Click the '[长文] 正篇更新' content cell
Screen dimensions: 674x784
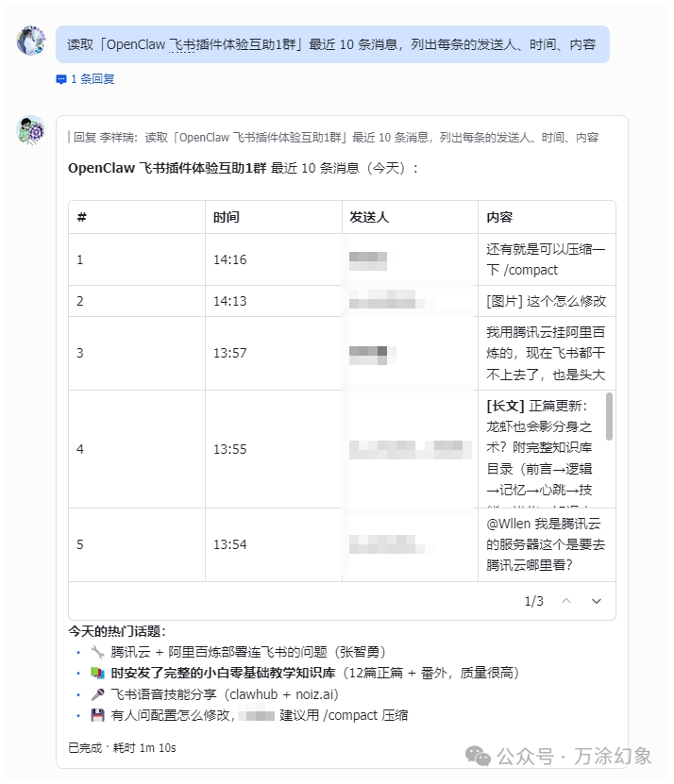(547, 449)
